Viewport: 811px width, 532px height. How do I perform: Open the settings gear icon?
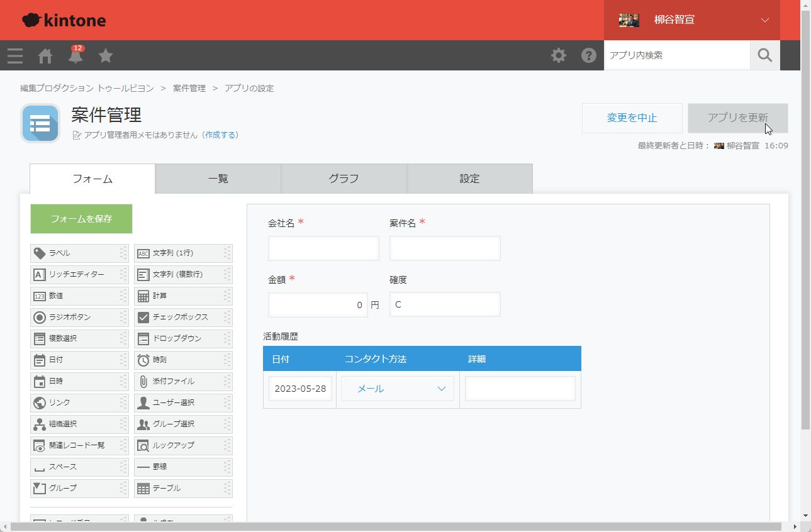pos(558,55)
